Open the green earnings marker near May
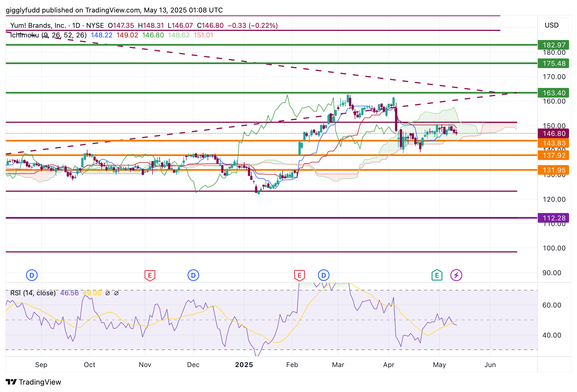The image size is (577, 392). click(437, 275)
